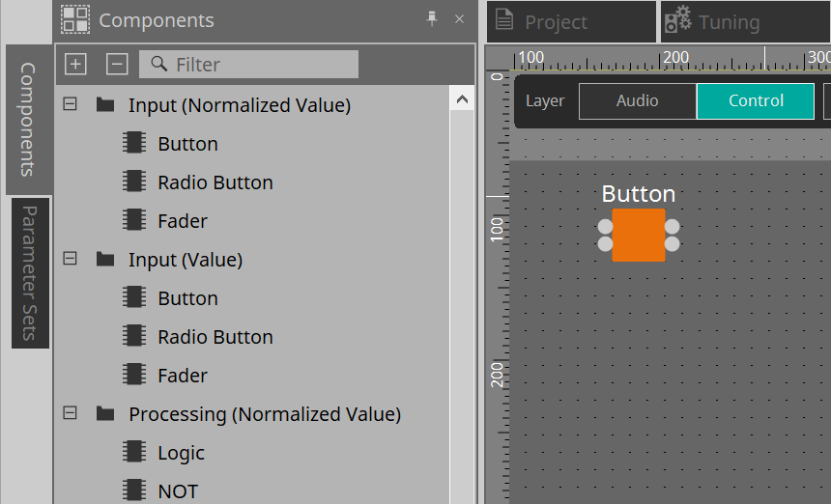This screenshot has height=504, width=831.
Task: Click 'Button' text under Input (Normalized Value)
Action: [x=187, y=144]
